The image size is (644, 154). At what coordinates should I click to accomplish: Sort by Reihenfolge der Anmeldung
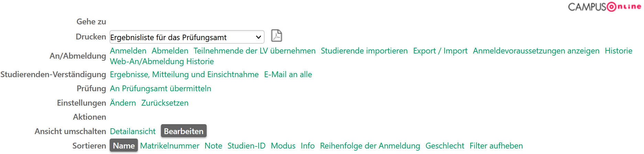coord(370,146)
